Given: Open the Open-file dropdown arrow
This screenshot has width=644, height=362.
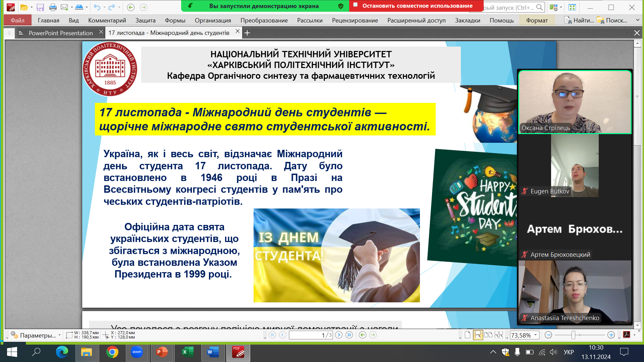Looking at the screenshot, I should point(32,7).
